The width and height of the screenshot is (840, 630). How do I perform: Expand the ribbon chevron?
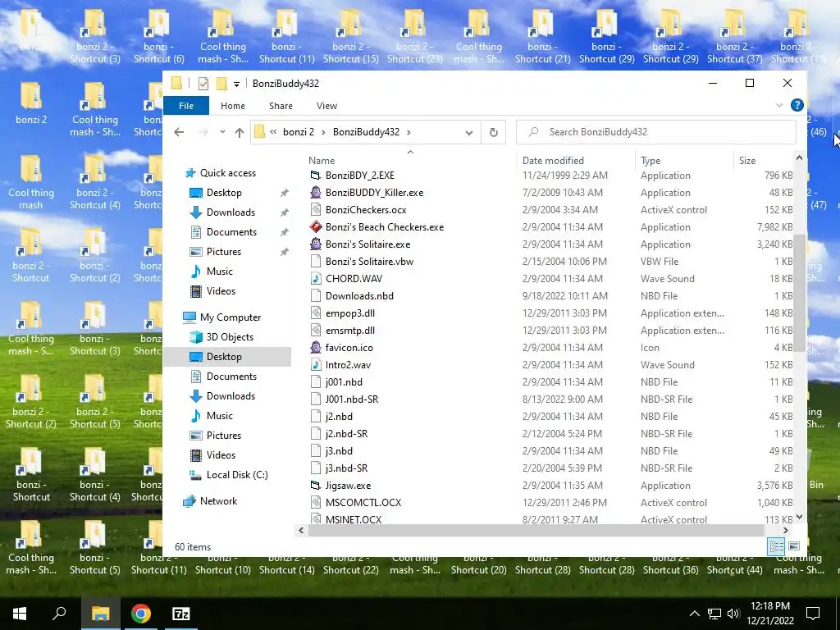click(779, 106)
